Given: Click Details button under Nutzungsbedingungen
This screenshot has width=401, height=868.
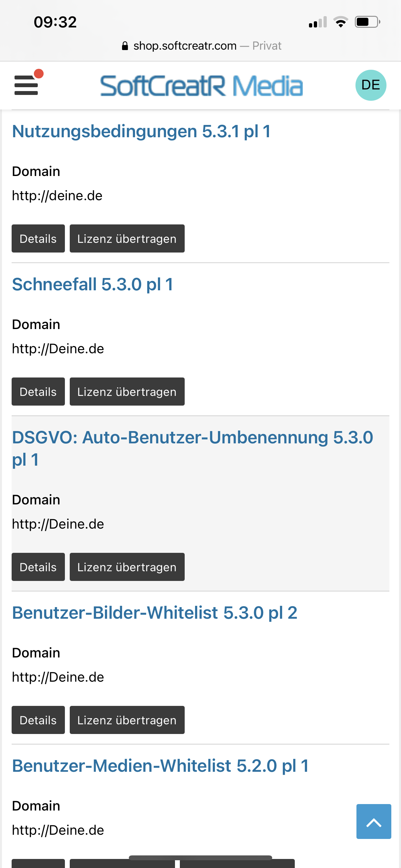Looking at the screenshot, I should tap(38, 239).
